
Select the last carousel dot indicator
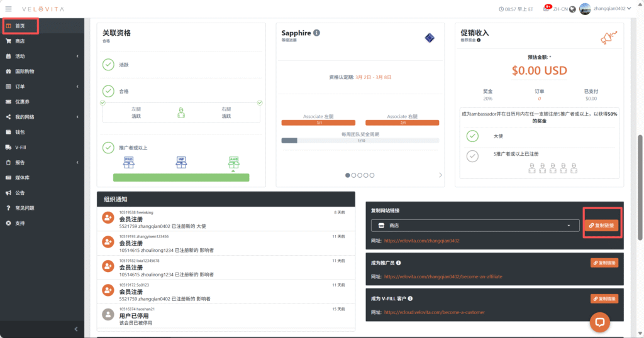(372, 175)
